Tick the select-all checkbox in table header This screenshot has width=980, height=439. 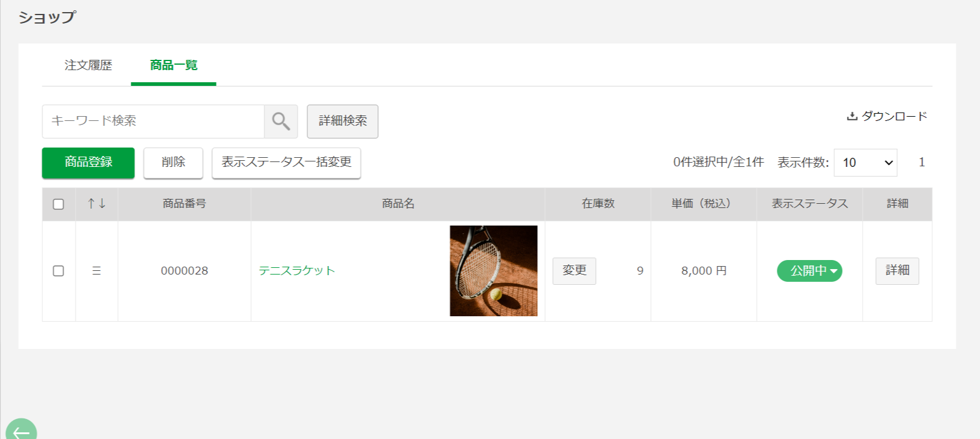[59, 204]
